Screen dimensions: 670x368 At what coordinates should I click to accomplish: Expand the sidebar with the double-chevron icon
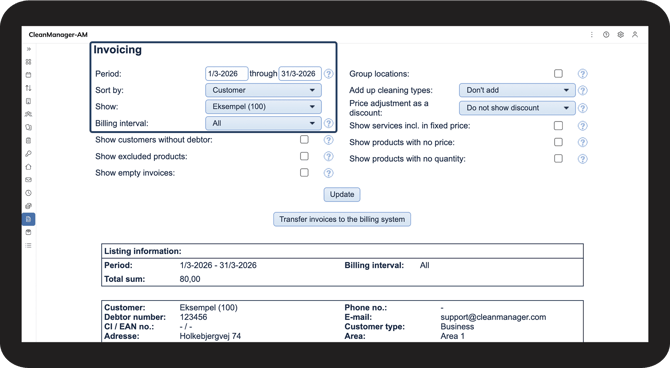29,49
